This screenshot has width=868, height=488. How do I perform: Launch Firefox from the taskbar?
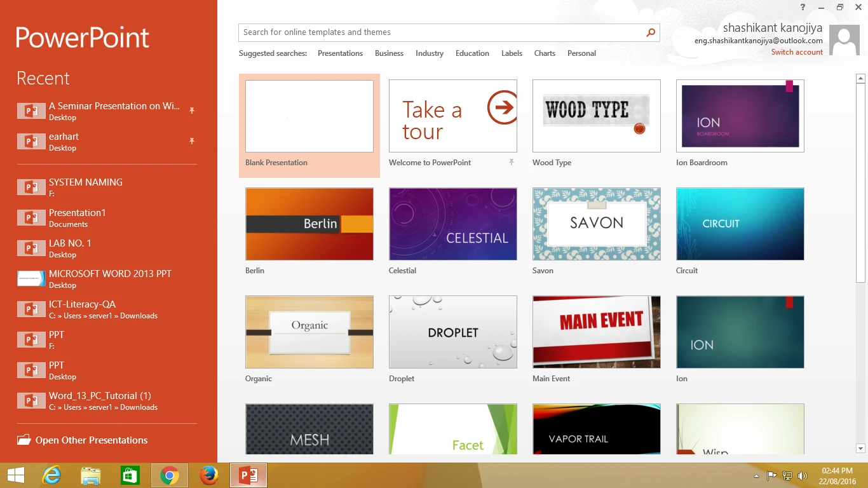pyautogui.click(x=208, y=475)
